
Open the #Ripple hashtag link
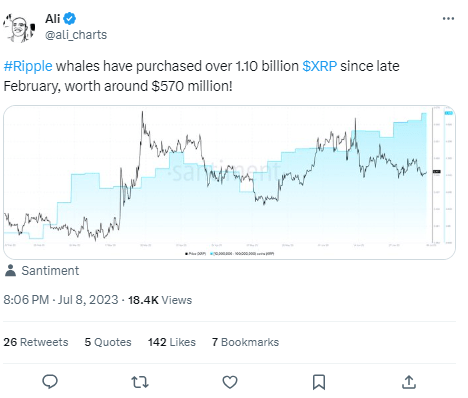pos(28,66)
